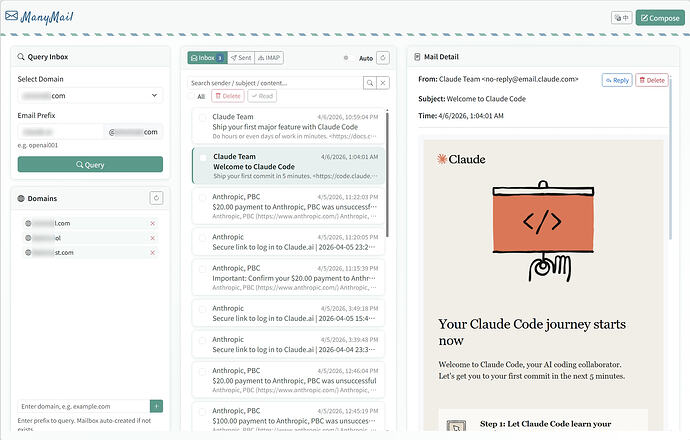
Task: Click the mail list scrollbar
Action: 387,174
